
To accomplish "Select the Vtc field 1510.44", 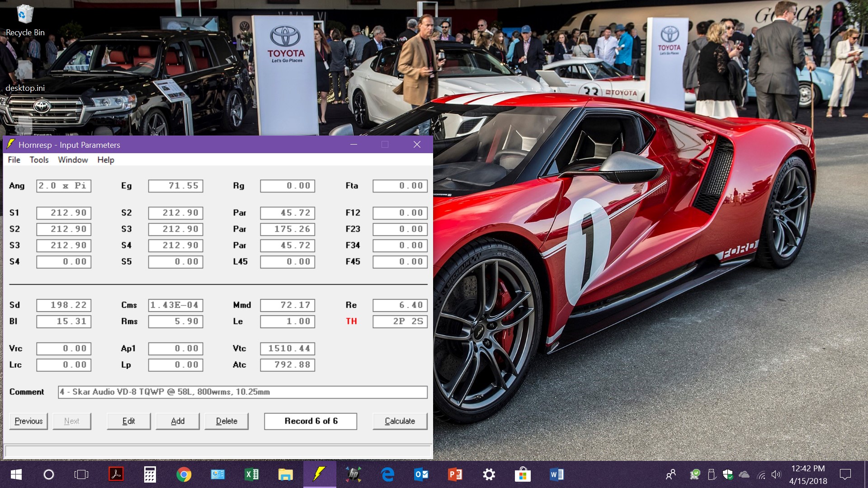I will (x=288, y=348).
